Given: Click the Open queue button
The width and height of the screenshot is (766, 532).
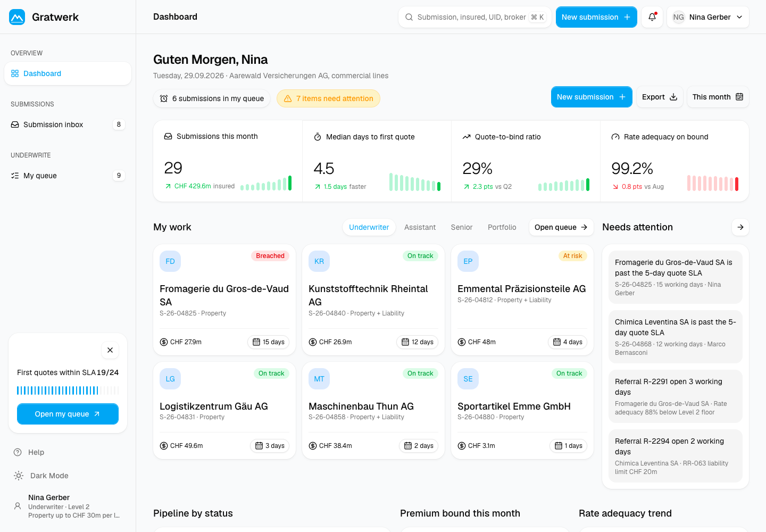Looking at the screenshot, I should point(561,227).
